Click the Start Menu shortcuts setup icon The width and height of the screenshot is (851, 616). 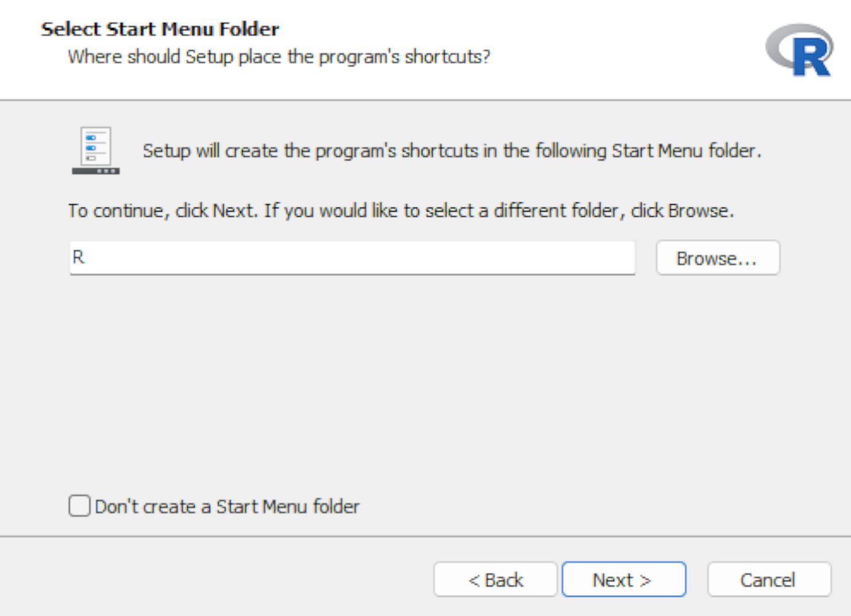pyautogui.click(x=96, y=150)
